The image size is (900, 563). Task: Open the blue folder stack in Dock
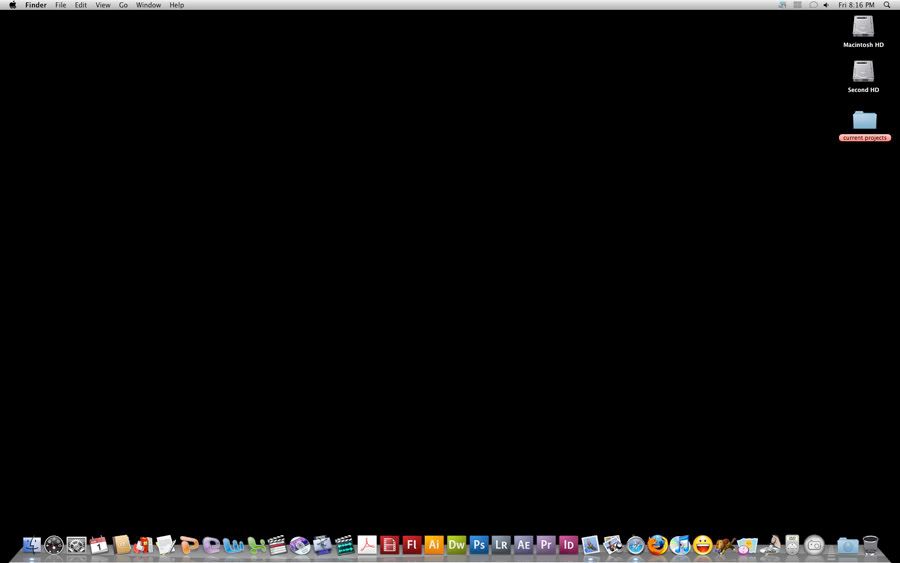tap(847, 545)
